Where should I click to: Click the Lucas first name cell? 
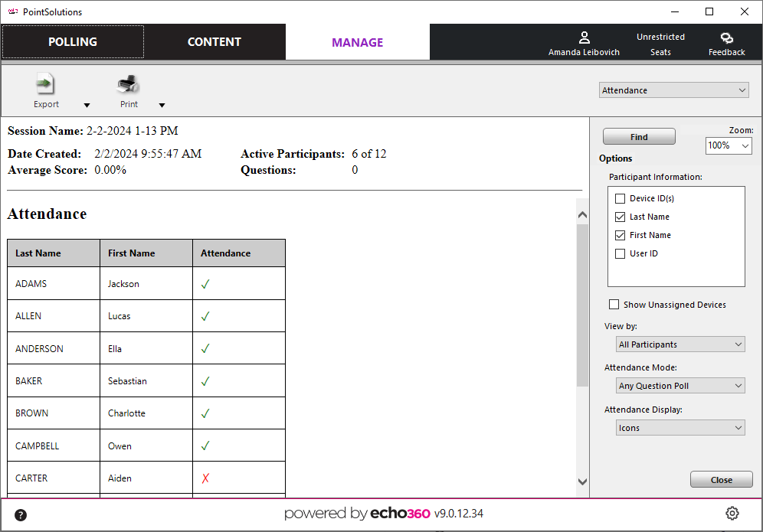click(146, 316)
